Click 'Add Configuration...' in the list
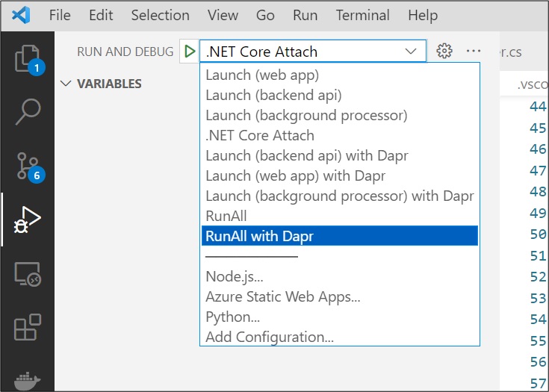 tap(270, 337)
